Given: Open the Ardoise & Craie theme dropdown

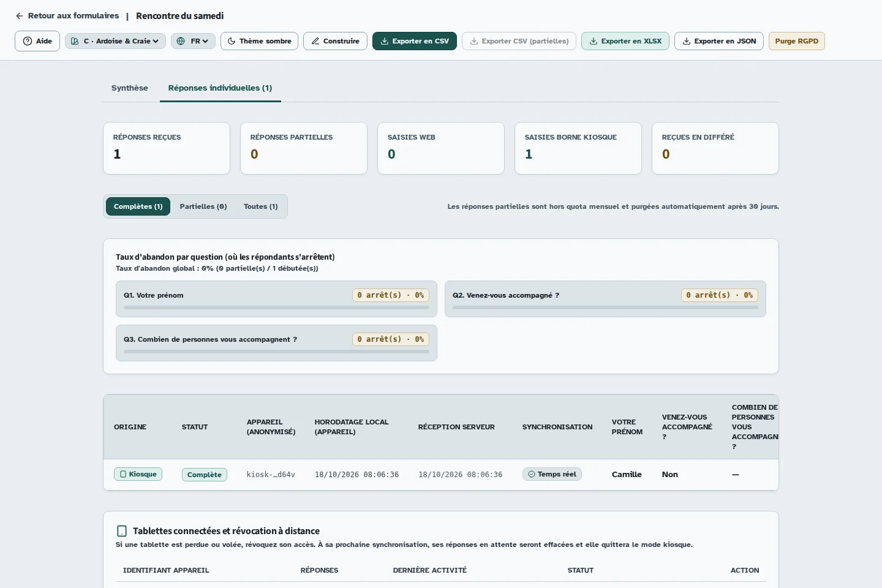Looking at the screenshot, I should (115, 41).
